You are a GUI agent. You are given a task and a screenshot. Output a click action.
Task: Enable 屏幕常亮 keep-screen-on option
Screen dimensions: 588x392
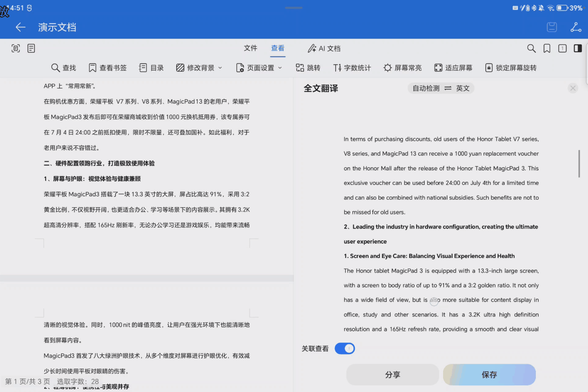tap(402, 68)
